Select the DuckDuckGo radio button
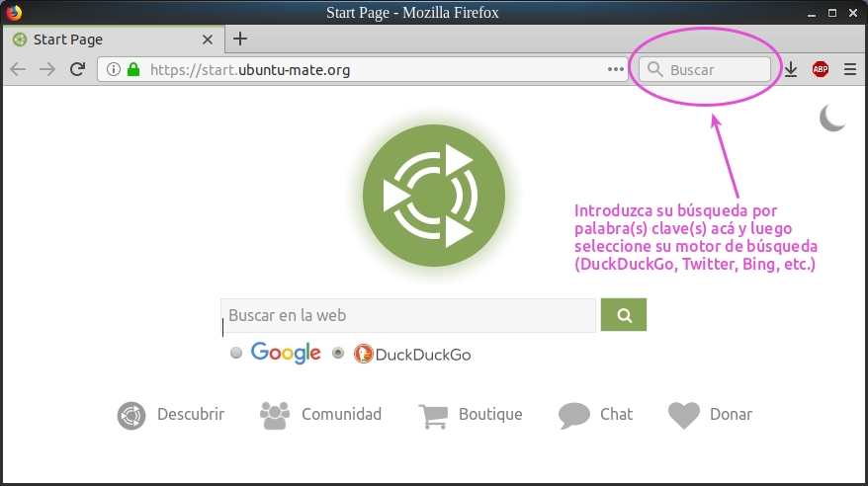 coord(338,353)
